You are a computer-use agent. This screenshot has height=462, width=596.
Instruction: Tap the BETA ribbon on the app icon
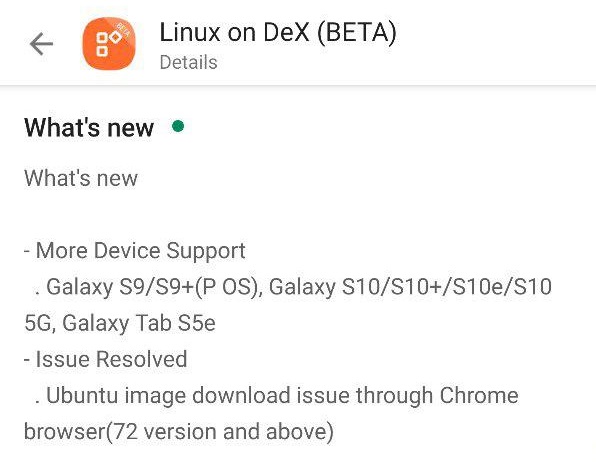tap(123, 30)
